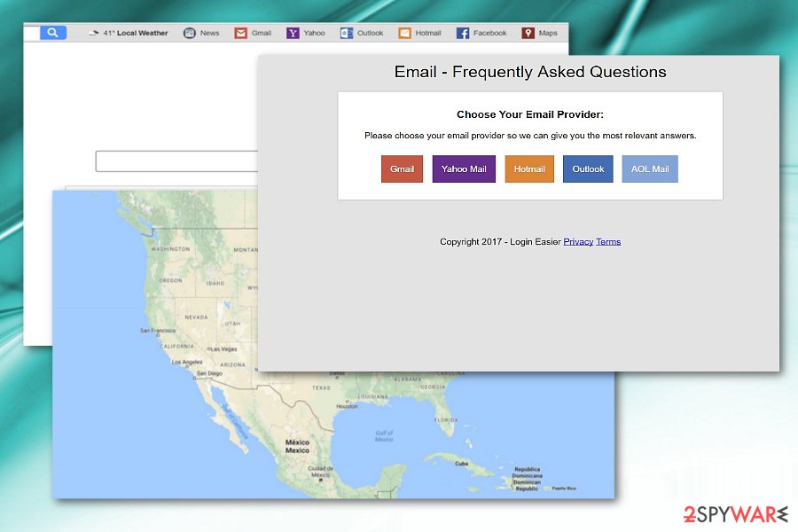Click the Gmail envelope icon in toolbar

[x=240, y=33]
